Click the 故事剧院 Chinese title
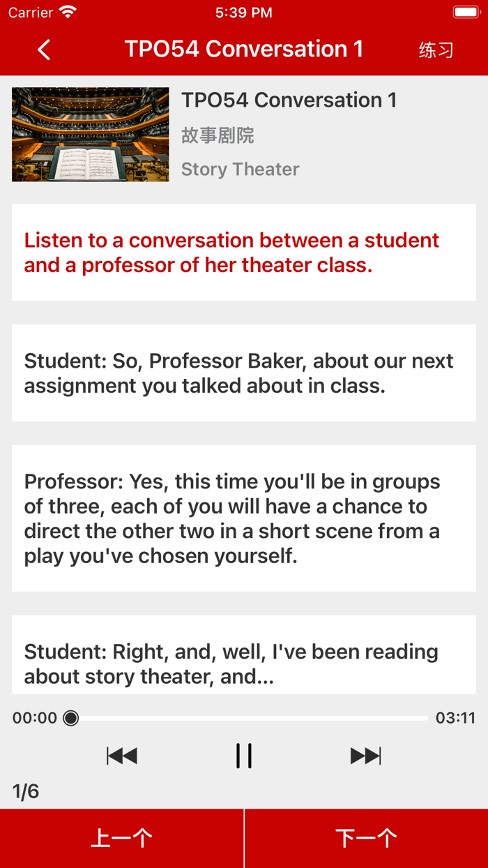488x868 pixels. (218, 135)
